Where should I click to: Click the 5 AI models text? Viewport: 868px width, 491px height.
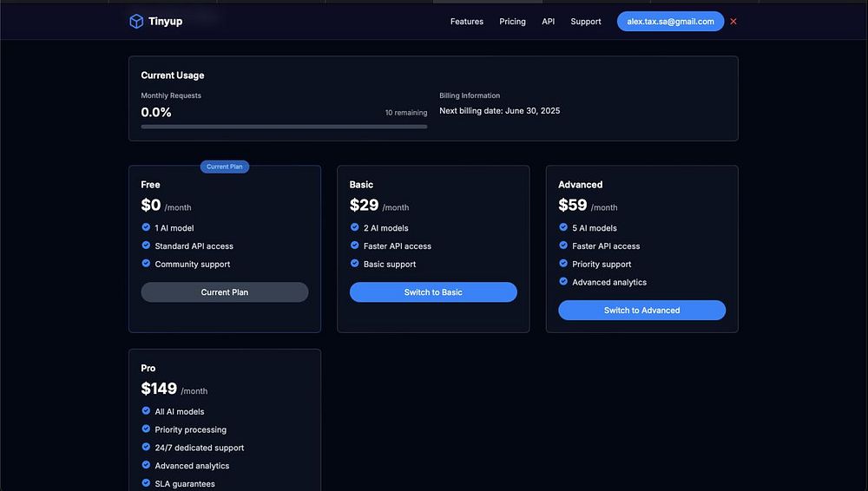coord(595,228)
